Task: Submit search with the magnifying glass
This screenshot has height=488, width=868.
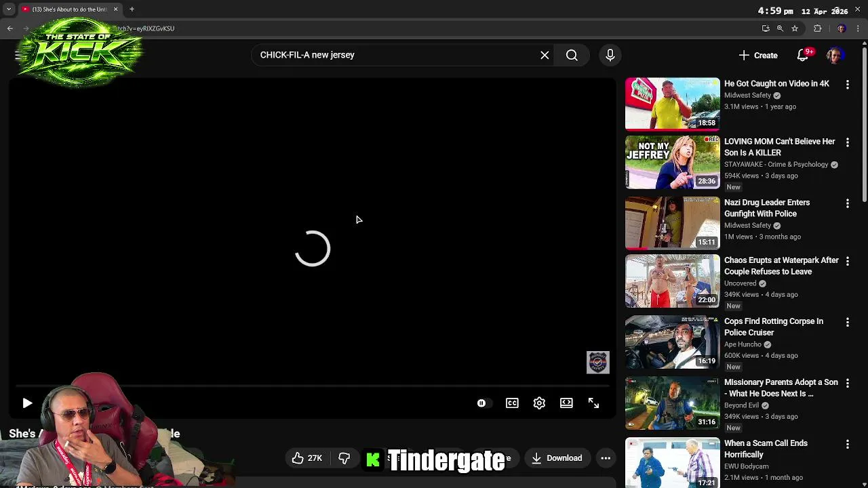Action: [572, 55]
